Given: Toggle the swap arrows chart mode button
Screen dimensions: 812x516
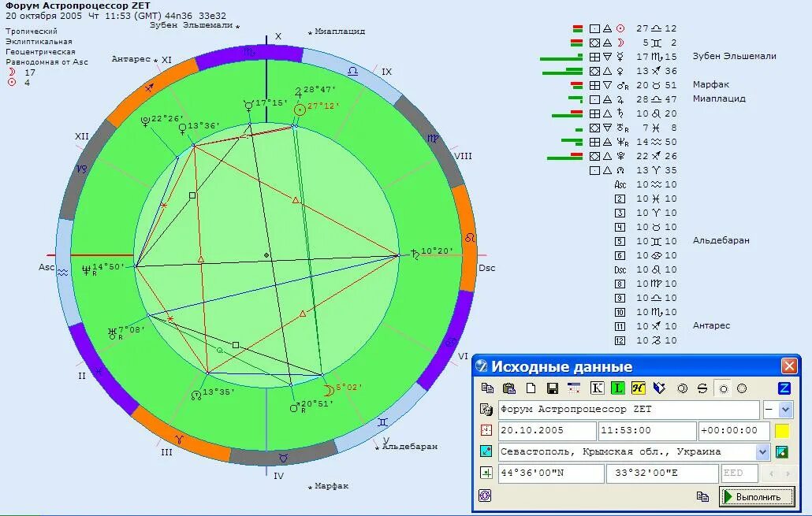Looking at the screenshot, I should pos(702,388).
